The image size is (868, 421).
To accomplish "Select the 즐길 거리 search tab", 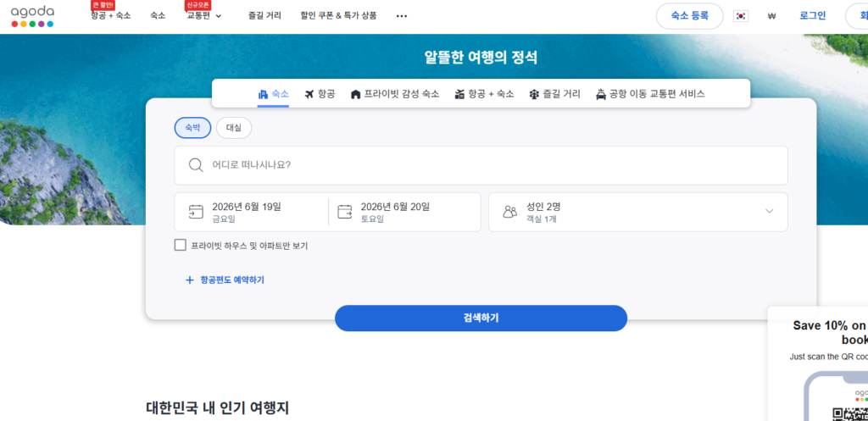I will coord(554,94).
